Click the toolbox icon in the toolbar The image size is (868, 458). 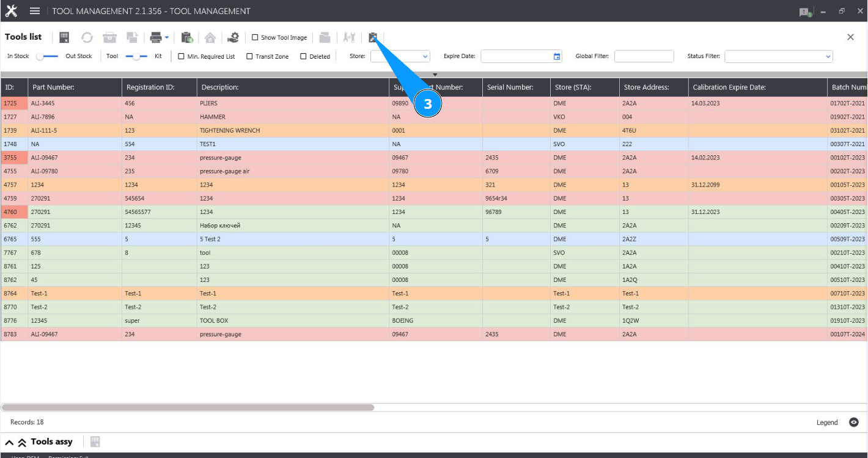109,38
